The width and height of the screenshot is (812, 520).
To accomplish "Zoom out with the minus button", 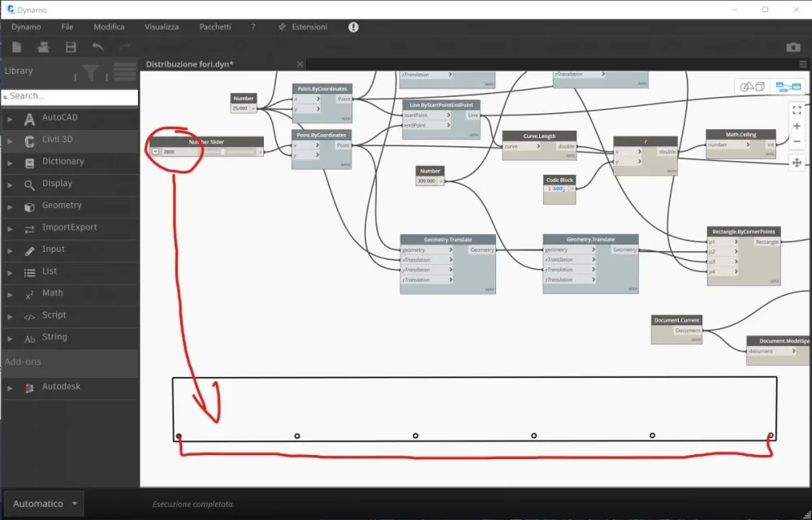I will 797,141.
